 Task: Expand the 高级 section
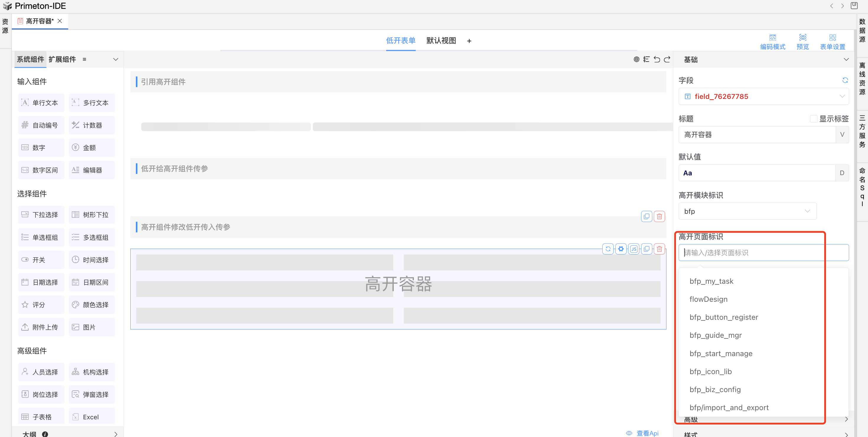coord(846,419)
